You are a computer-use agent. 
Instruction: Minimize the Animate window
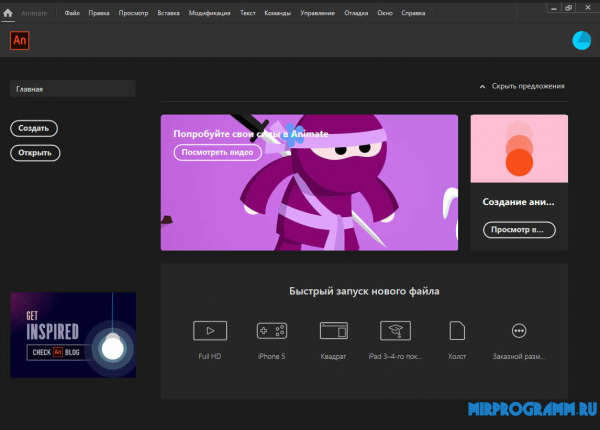(x=553, y=8)
